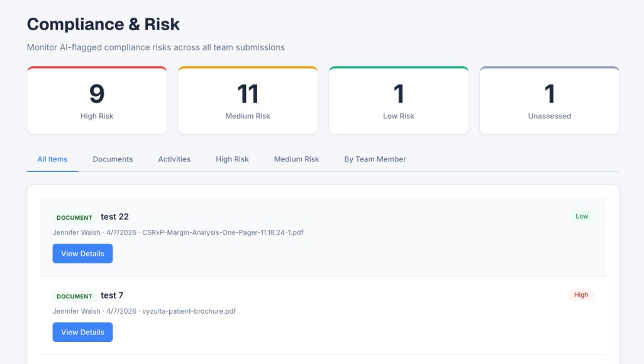Select the By Team Member view

(374, 159)
